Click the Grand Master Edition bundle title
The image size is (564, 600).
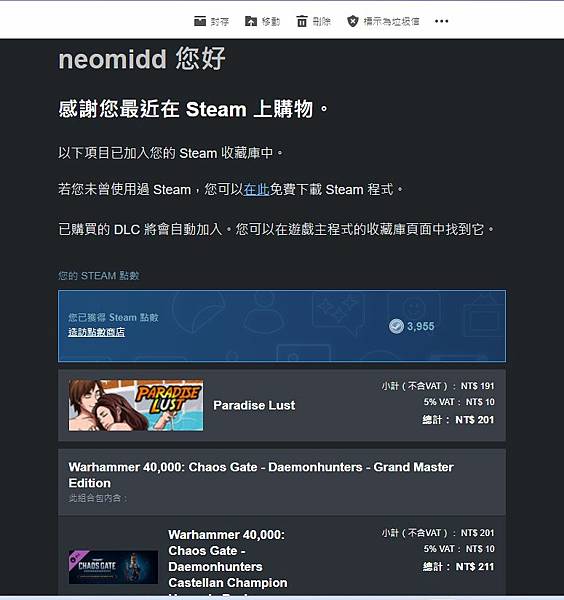pos(261,475)
